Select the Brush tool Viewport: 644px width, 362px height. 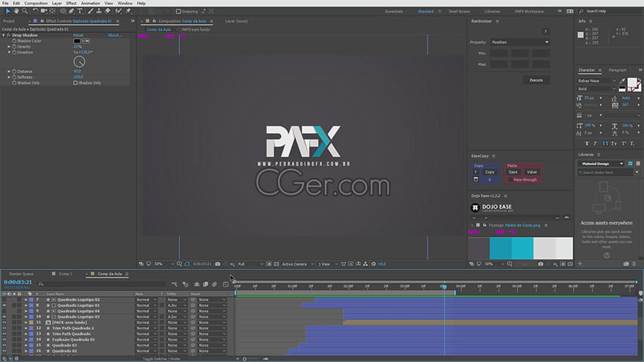coord(90,11)
